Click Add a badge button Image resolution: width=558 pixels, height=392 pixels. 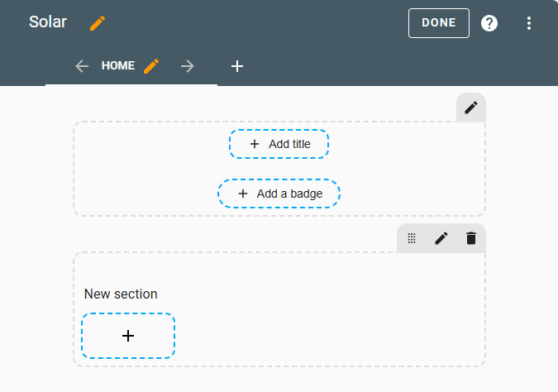click(279, 194)
